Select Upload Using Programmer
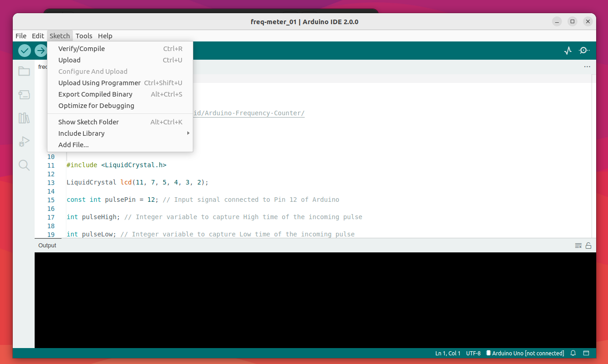Screen dimensions: 608x364 tap(120, 83)
